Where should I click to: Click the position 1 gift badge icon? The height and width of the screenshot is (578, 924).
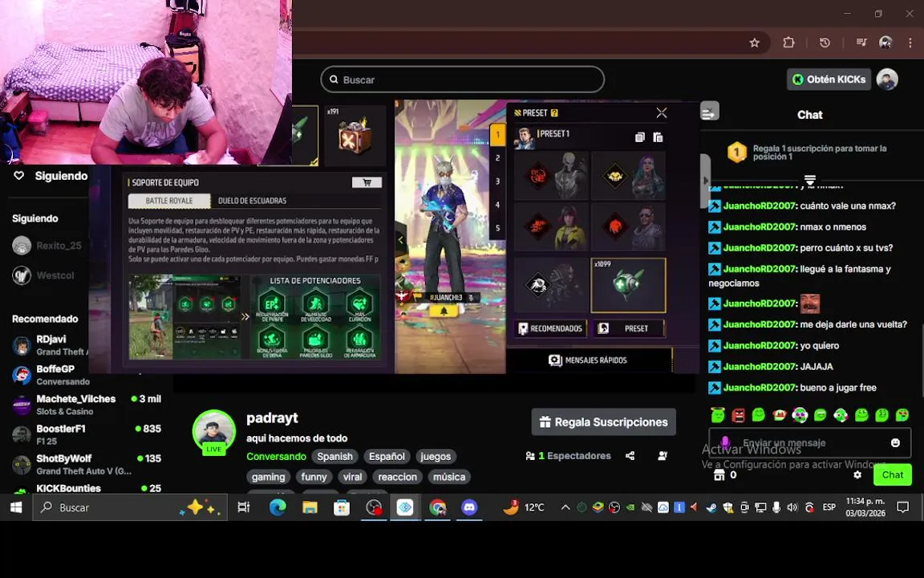pos(736,153)
